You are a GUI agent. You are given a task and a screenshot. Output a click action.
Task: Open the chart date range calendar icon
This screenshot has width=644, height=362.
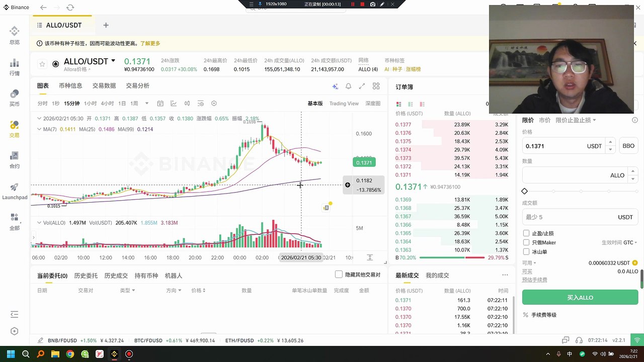tap(160, 104)
